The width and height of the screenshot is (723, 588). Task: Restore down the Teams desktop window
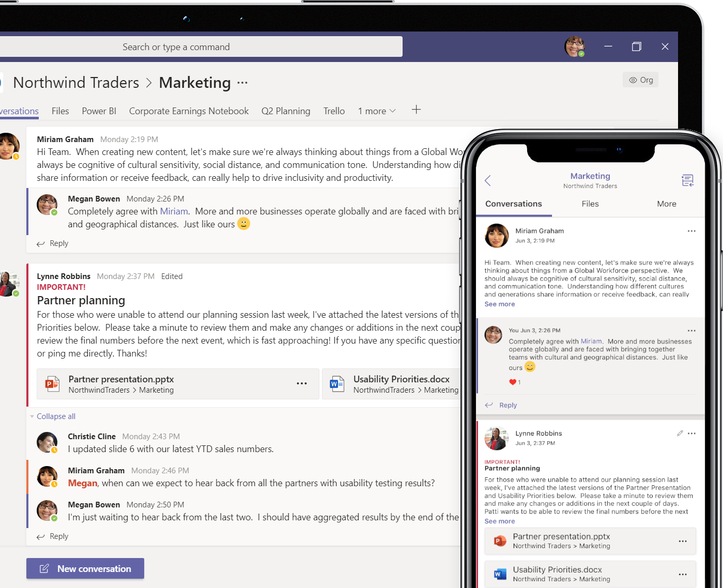click(x=637, y=47)
